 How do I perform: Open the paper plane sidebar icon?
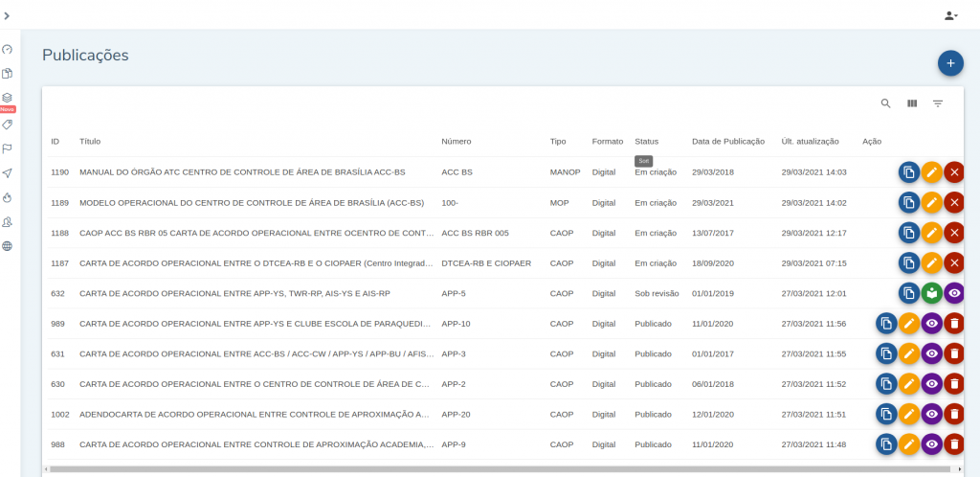pyautogui.click(x=7, y=173)
